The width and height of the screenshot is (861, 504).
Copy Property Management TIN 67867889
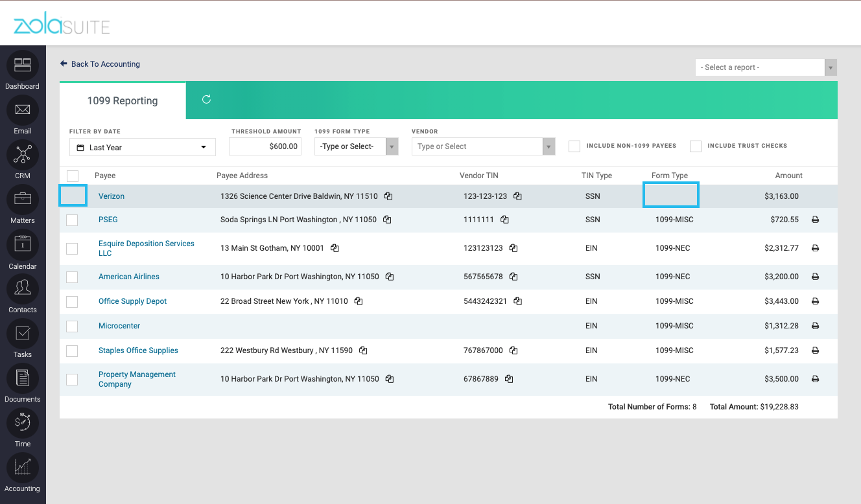[x=509, y=379]
